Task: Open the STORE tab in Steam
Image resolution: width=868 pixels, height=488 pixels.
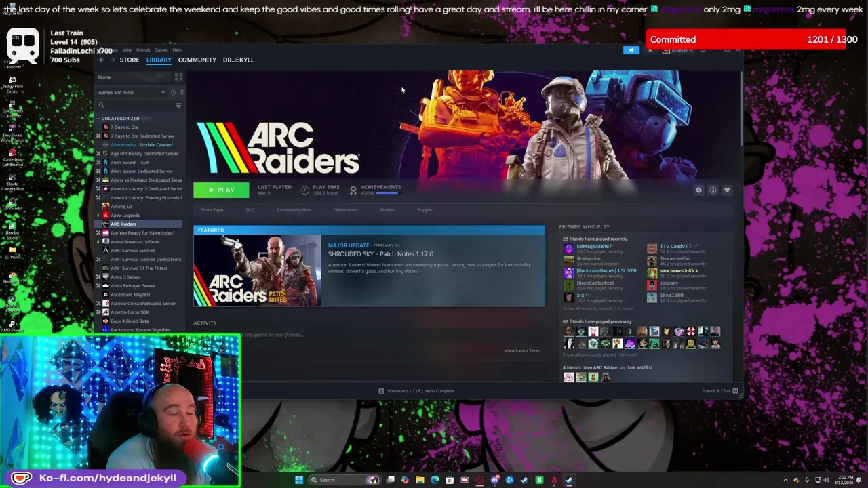Action: [130, 60]
